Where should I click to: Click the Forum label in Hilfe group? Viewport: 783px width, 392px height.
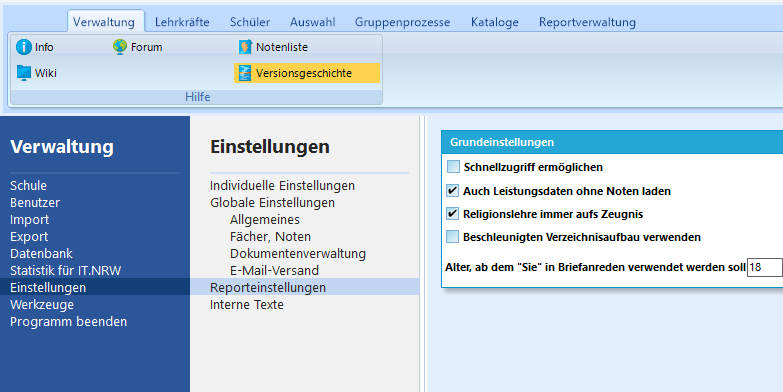click(x=146, y=47)
